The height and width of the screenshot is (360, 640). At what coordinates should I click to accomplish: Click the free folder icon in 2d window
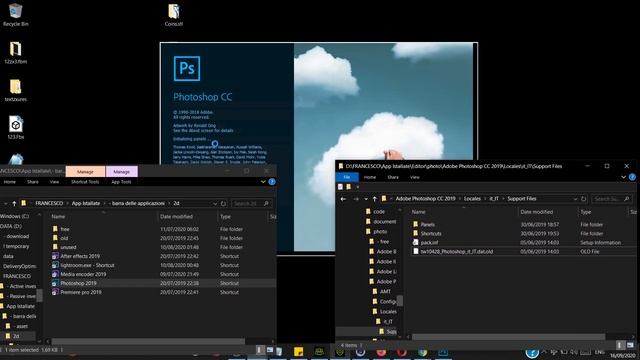pos(55,229)
